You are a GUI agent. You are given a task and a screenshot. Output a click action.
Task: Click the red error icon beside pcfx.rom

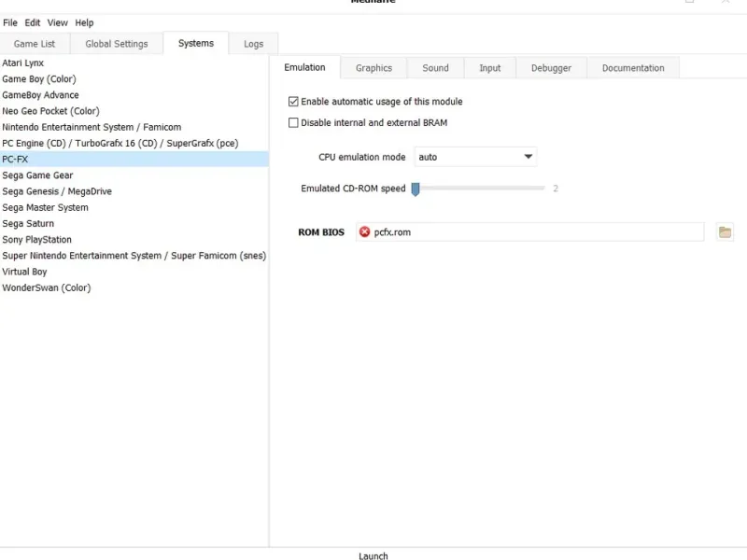[x=364, y=231]
